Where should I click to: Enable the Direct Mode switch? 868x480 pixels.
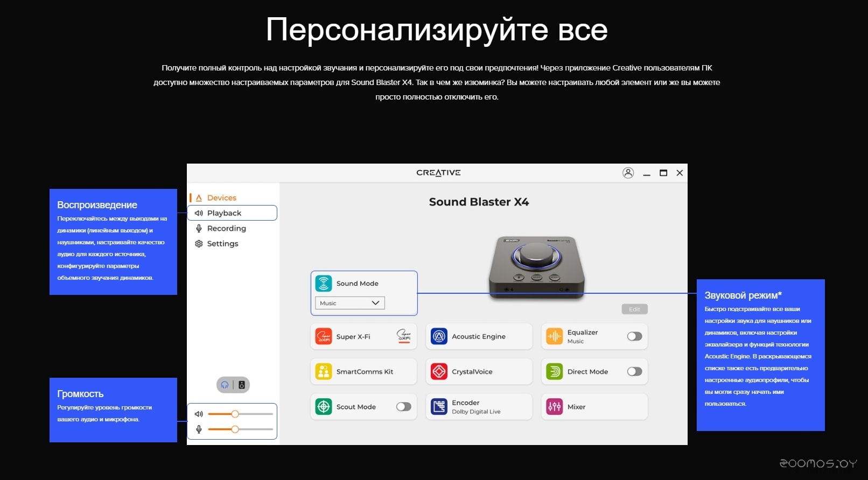634,371
